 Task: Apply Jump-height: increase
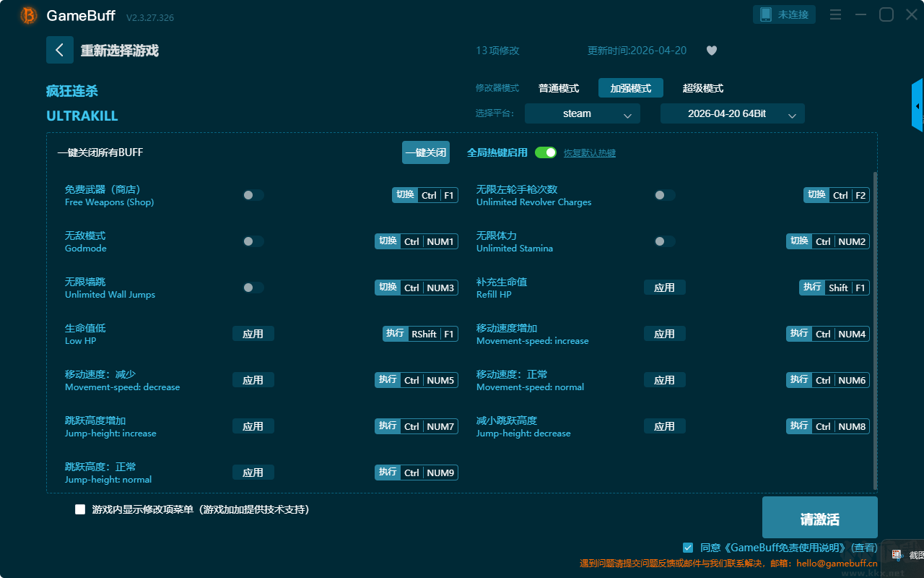point(253,426)
